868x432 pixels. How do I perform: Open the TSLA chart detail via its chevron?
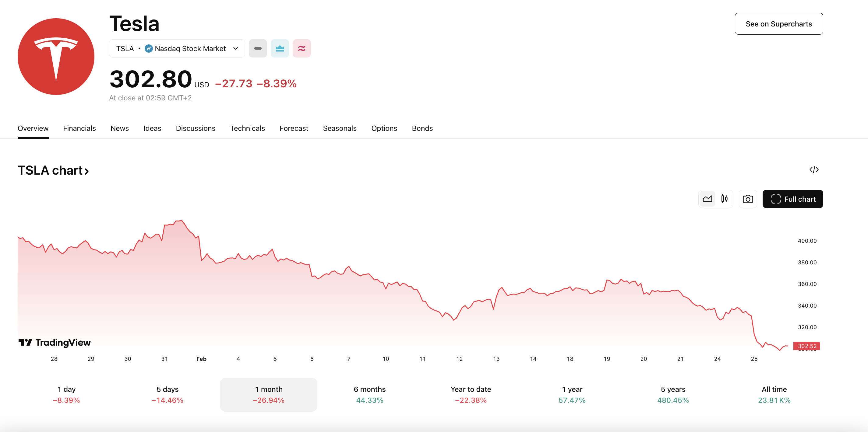[x=86, y=170]
